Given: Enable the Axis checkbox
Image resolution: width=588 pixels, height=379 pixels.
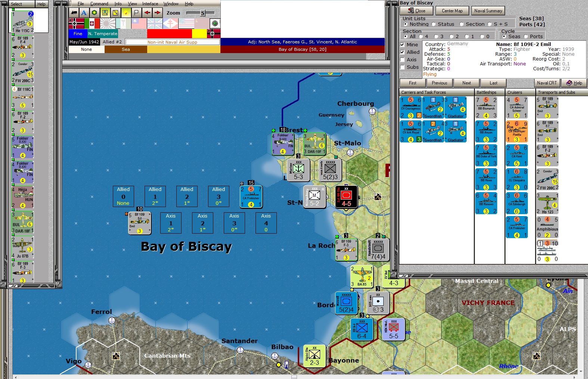Looking at the screenshot, I should (402, 59).
